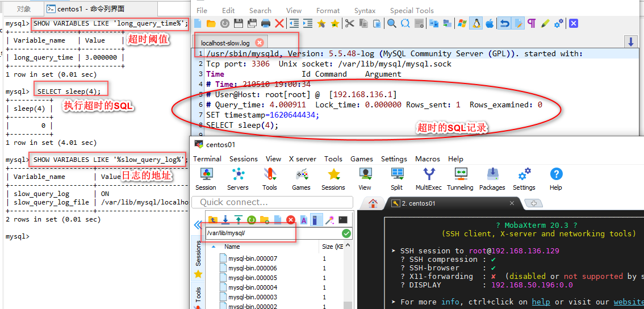
Task: Click the reload file icon in editor toolbar
Action: click(x=225, y=23)
